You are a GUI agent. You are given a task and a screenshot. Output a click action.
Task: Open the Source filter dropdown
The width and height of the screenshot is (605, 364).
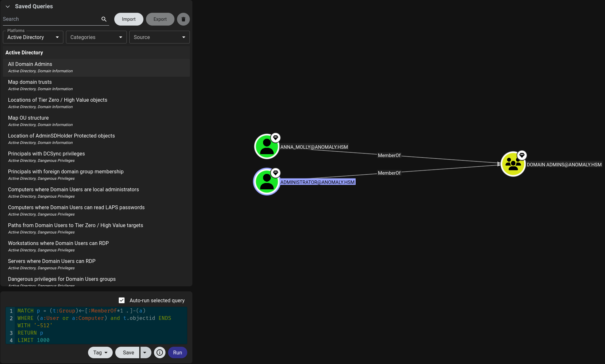click(x=159, y=37)
